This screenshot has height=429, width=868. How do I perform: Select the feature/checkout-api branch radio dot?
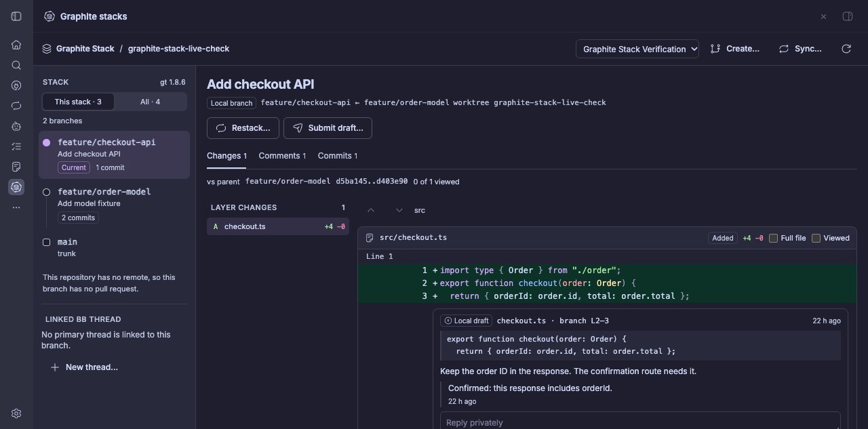click(47, 142)
